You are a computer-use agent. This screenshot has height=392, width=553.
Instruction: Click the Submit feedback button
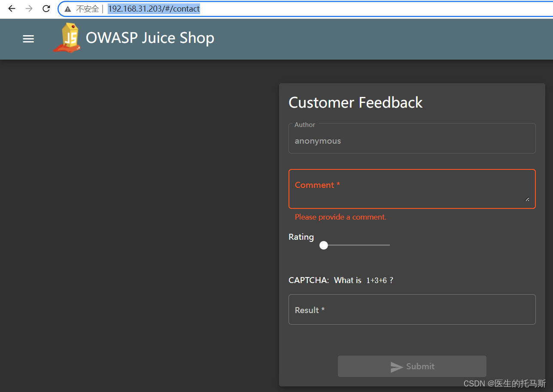tap(412, 366)
